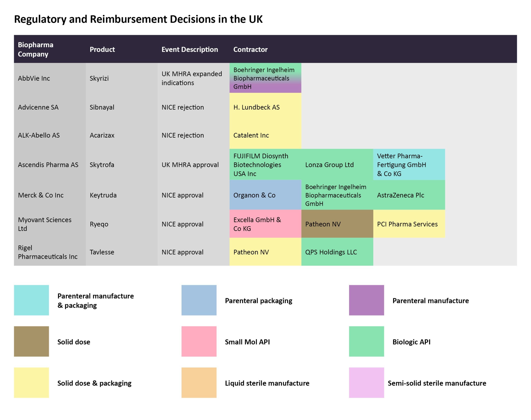Select the purple Parenteral manufacture swatch

pos(366,300)
